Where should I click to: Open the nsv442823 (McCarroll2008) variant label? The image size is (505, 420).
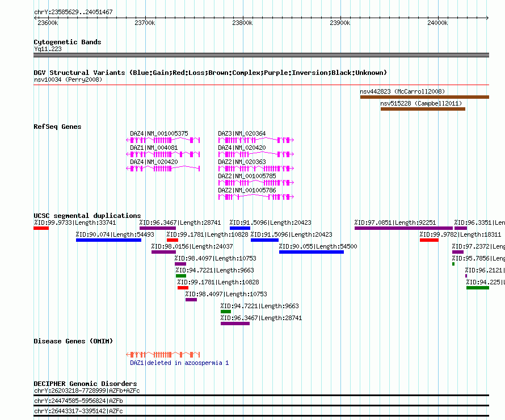click(402, 91)
